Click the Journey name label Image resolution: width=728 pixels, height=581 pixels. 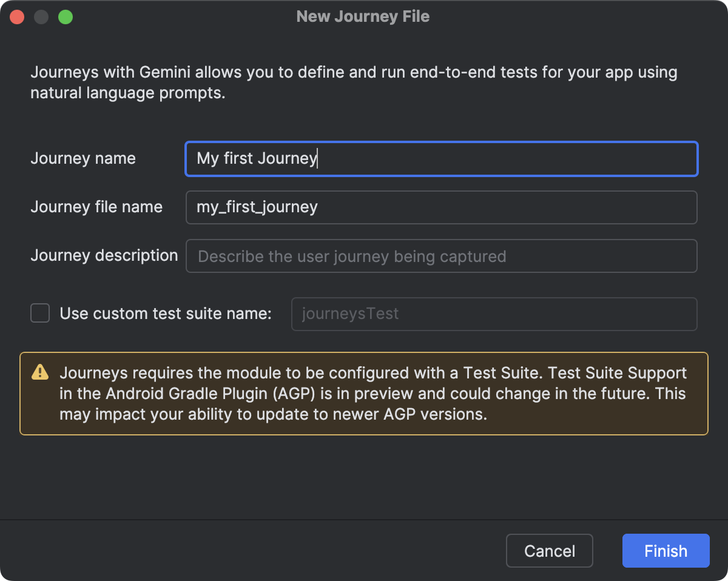pos(83,158)
